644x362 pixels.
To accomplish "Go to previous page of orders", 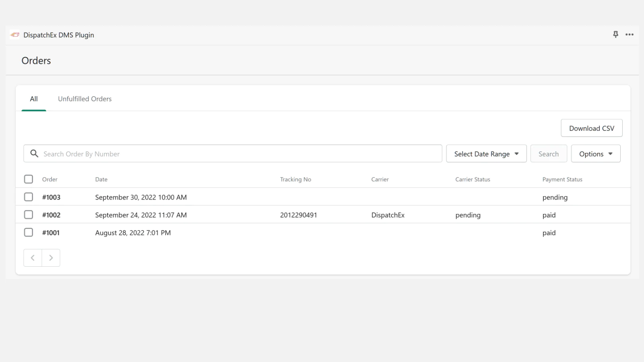I will 33,258.
